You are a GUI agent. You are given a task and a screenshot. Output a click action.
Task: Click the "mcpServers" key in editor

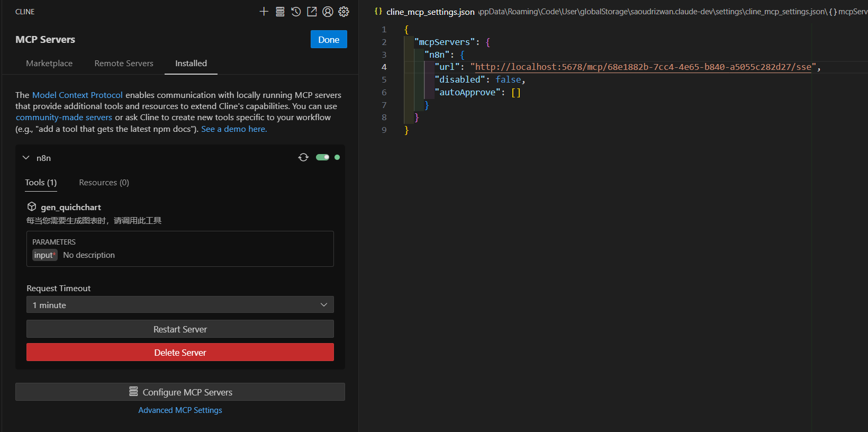pos(445,42)
